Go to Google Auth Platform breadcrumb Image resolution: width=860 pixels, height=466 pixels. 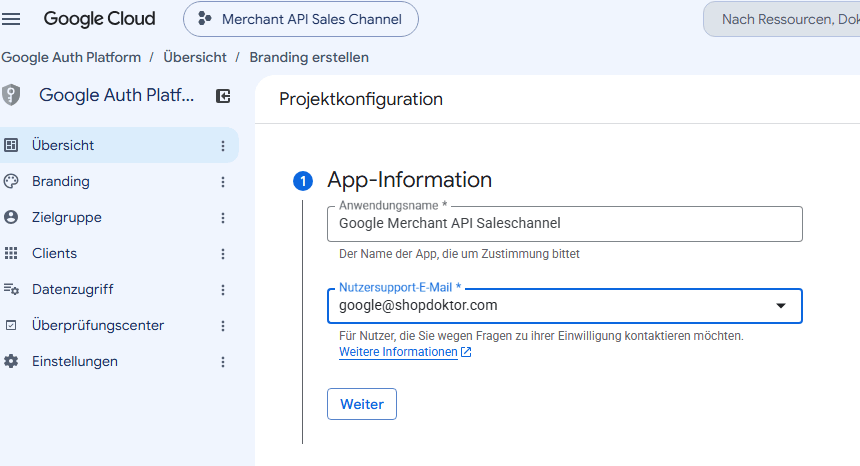[71, 57]
